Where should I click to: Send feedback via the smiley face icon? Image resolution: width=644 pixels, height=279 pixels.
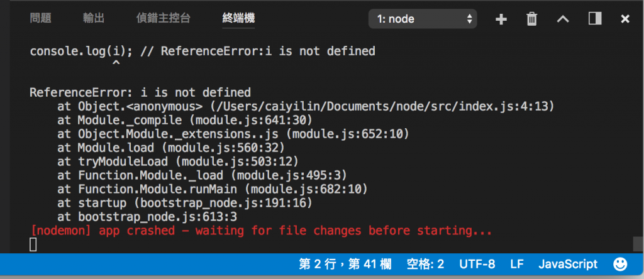[x=620, y=264]
